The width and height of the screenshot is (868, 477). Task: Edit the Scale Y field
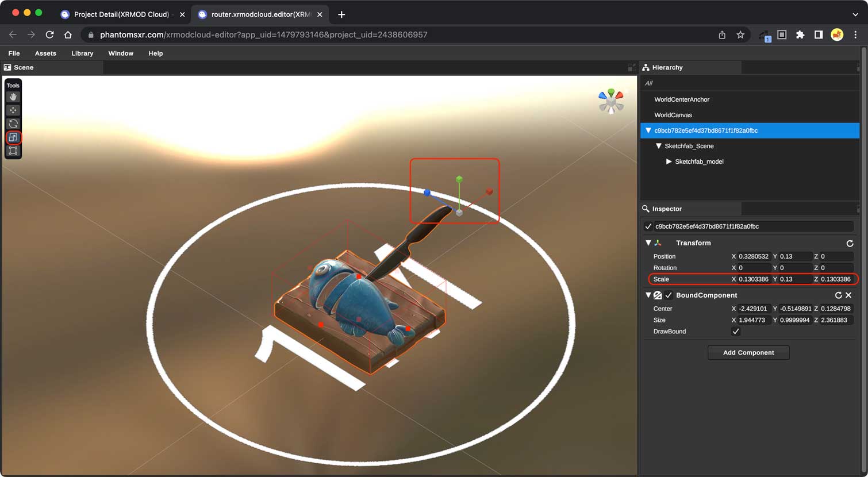796,279
